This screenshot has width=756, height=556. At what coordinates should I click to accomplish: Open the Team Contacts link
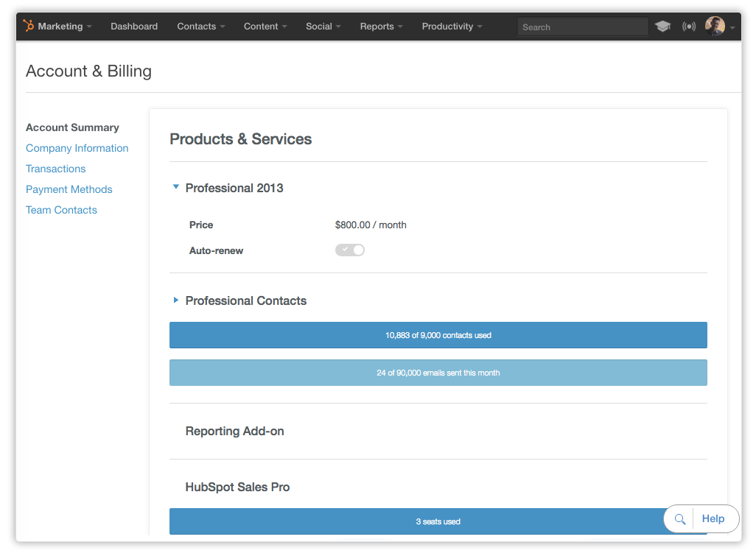point(61,211)
